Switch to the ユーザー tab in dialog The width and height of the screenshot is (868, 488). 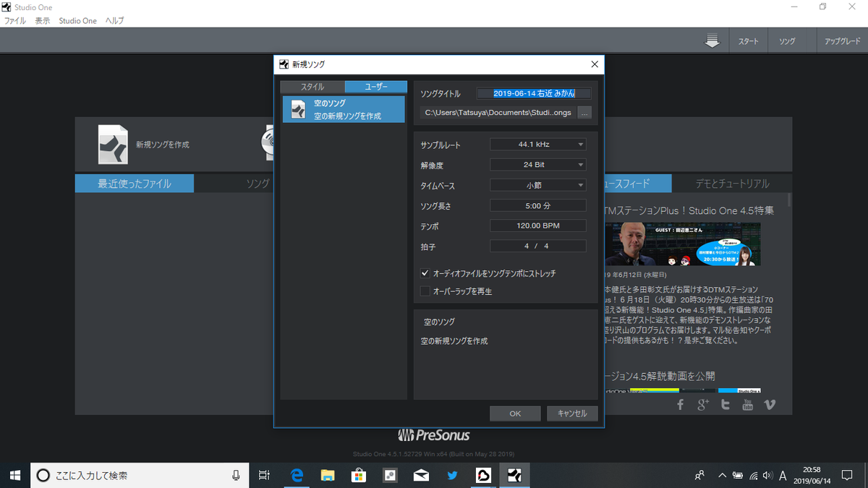[376, 87]
